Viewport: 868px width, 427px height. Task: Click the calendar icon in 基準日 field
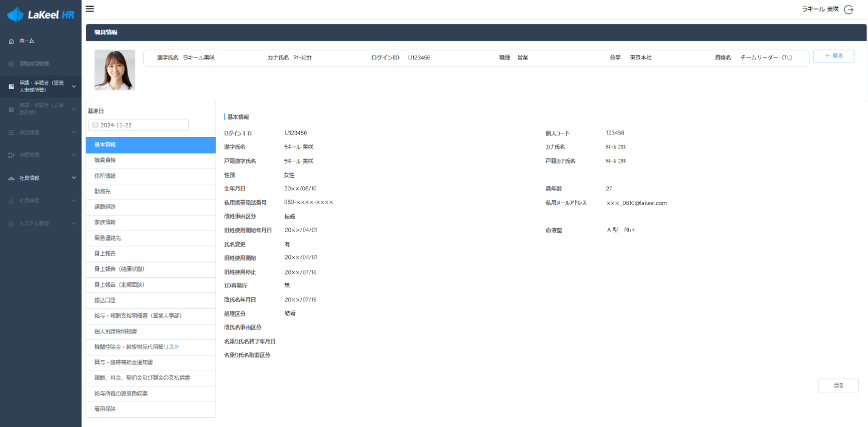click(95, 124)
